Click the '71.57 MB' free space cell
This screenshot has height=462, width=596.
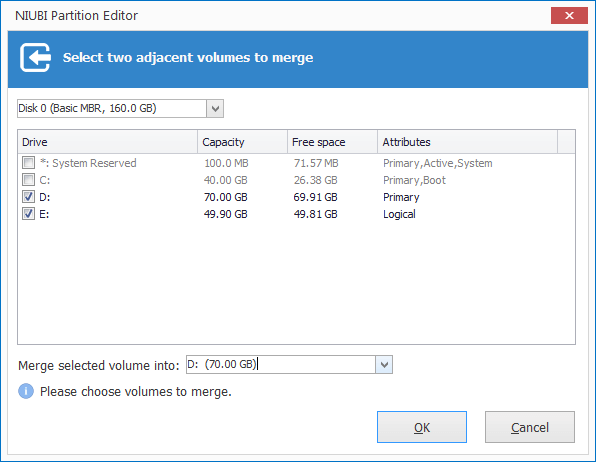point(316,163)
